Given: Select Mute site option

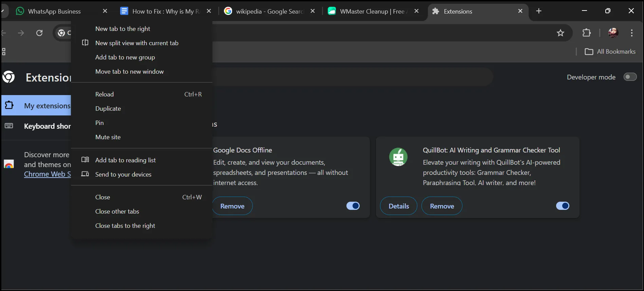Looking at the screenshot, I should pyautogui.click(x=142, y=137).
